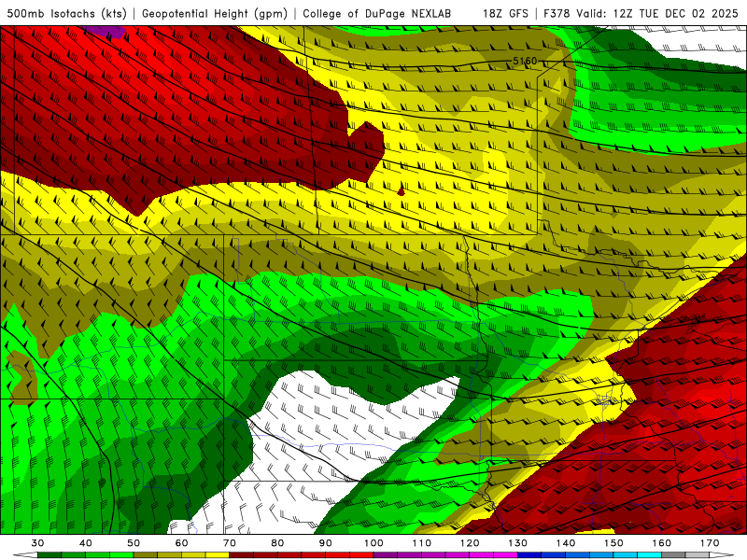Click the legend value 120
This screenshot has height=560, width=747.
470,543
